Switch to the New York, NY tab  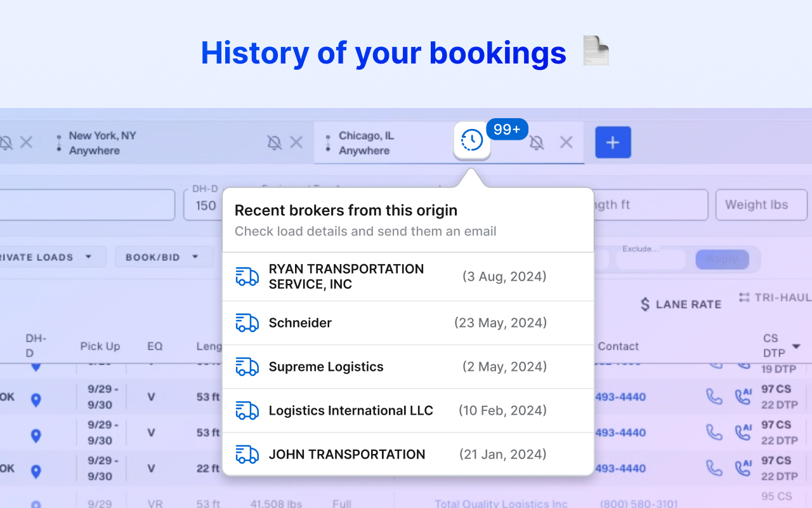click(103, 143)
